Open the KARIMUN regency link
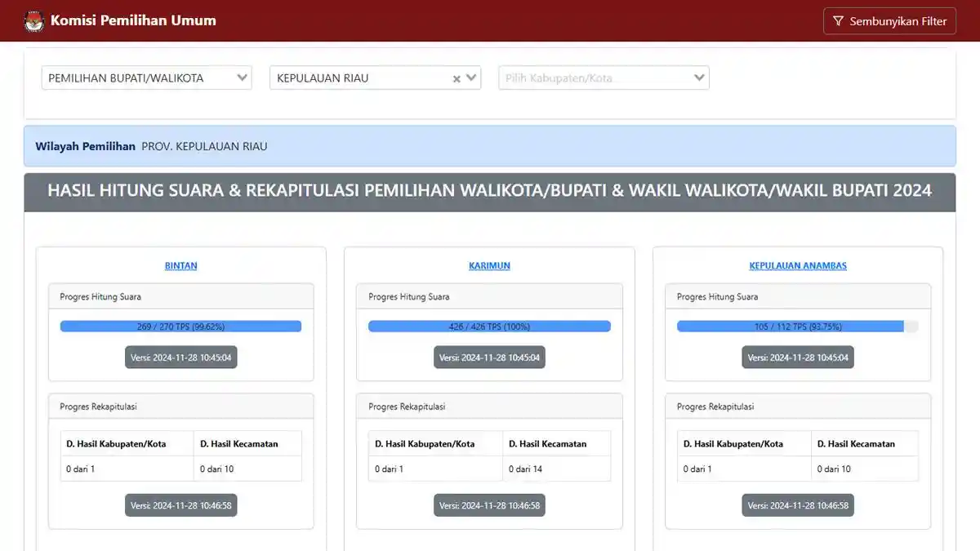This screenshot has height=551, width=980. pyautogui.click(x=489, y=265)
